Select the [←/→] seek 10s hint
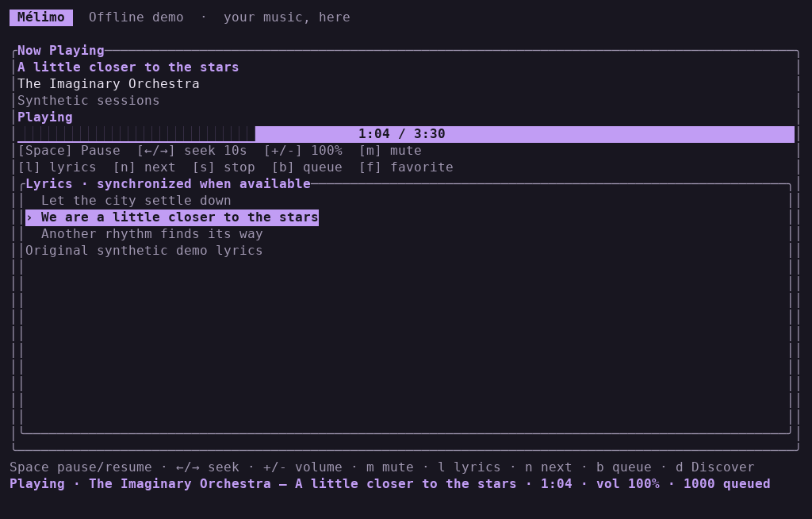The width and height of the screenshot is (812, 519). point(192,150)
